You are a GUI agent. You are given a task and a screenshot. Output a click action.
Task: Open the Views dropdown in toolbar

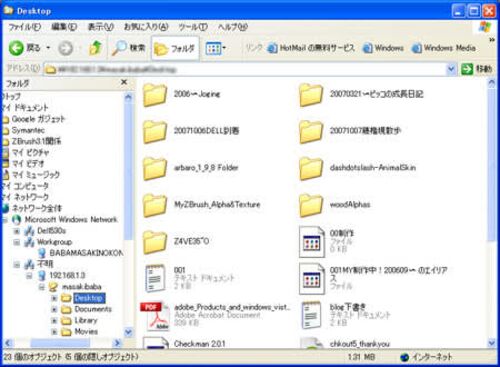(215, 49)
